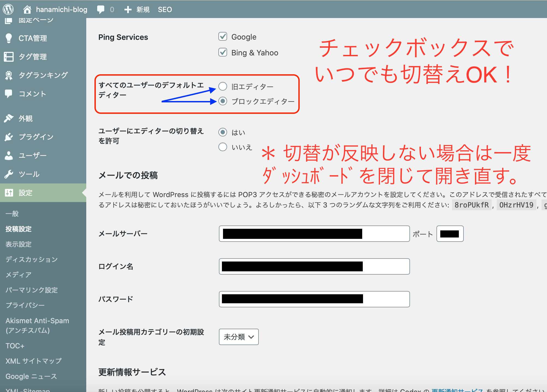The height and width of the screenshot is (392, 547).
Task: Click the WordPress logo icon
Action: coord(8,9)
